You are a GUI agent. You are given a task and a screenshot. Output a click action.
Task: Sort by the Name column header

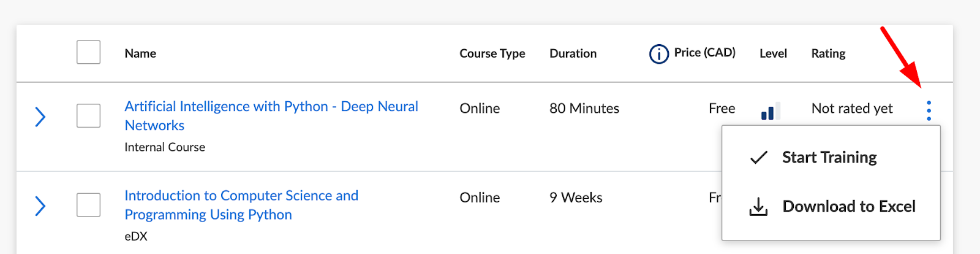[x=140, y=53]
